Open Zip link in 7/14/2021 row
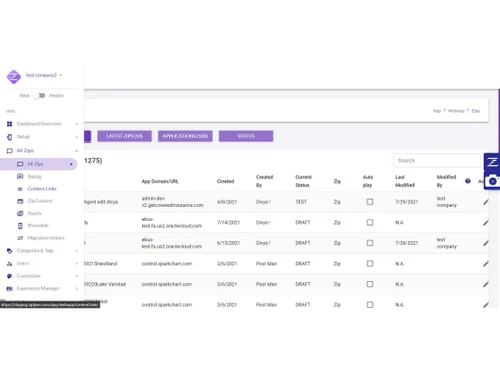Screen dimensions: 500x375 pos(337,222)
